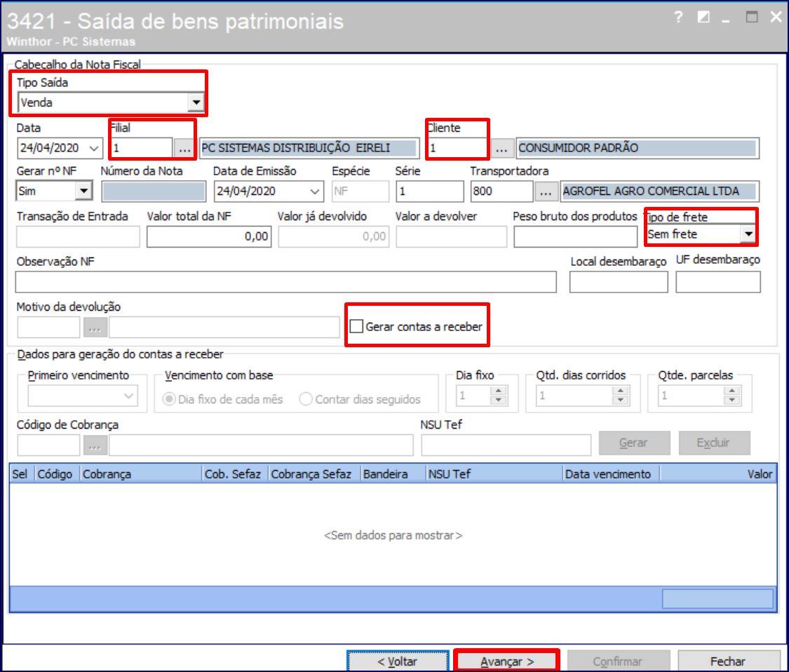The height and width of the screenshot is (672, 789).
Task: Increase Dia fixo spinner value
Action: tap(498, 391)
